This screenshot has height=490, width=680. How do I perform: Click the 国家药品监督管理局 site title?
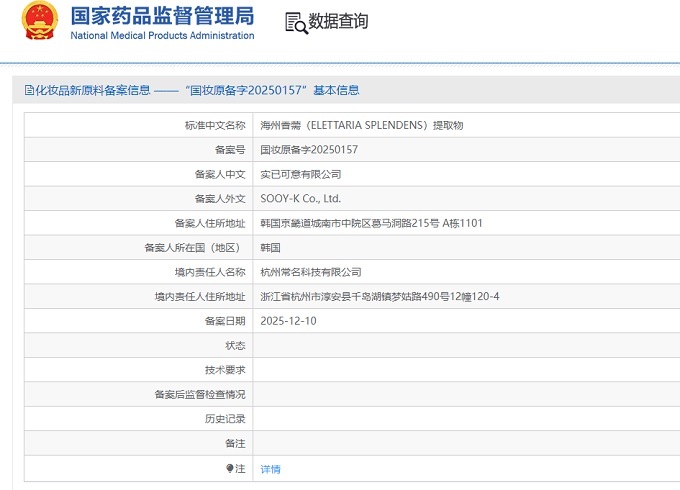click(x=162, y=16)
